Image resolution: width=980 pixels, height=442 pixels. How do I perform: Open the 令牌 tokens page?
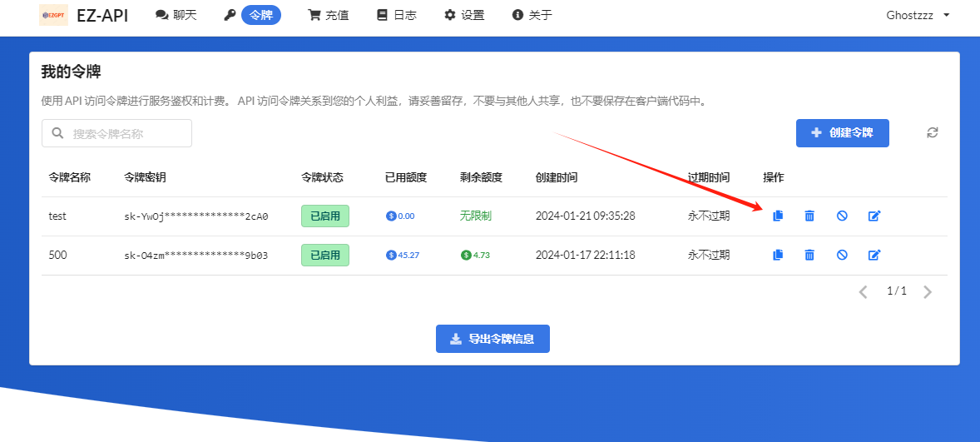click(x=260, y=15)
